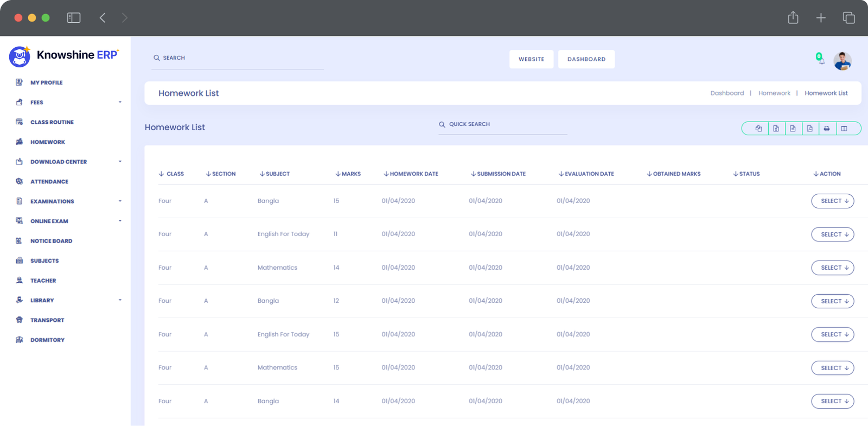Image resolution: width=868 pixels, height=426 pixels.
Task: Open Select dropdown for Mathematics 14 marks row
Action: [x=832, y=268]
